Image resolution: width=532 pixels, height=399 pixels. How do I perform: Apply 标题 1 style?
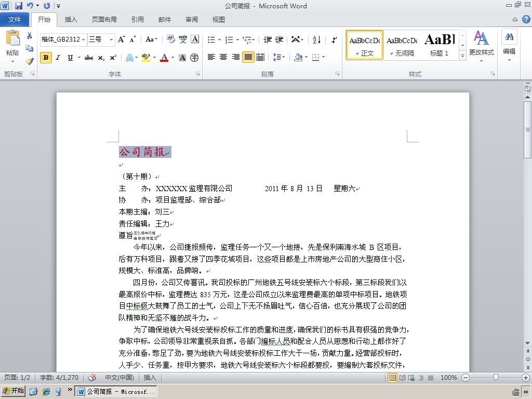440,45
